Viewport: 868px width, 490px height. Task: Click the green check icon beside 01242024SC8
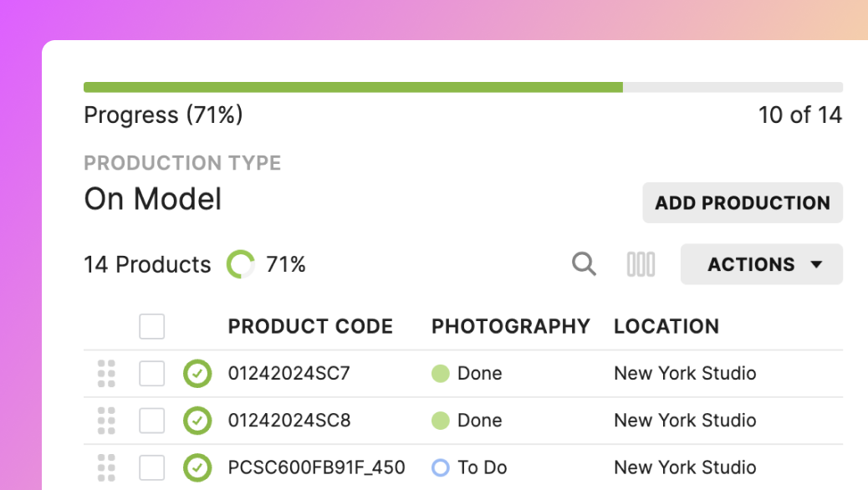tap(197, 421)
